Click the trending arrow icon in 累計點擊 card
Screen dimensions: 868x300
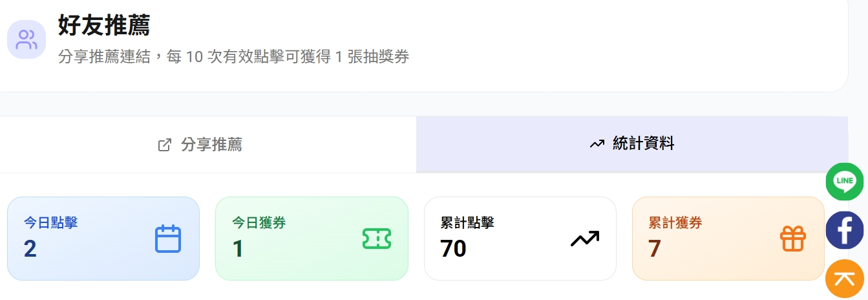(584, 239)
